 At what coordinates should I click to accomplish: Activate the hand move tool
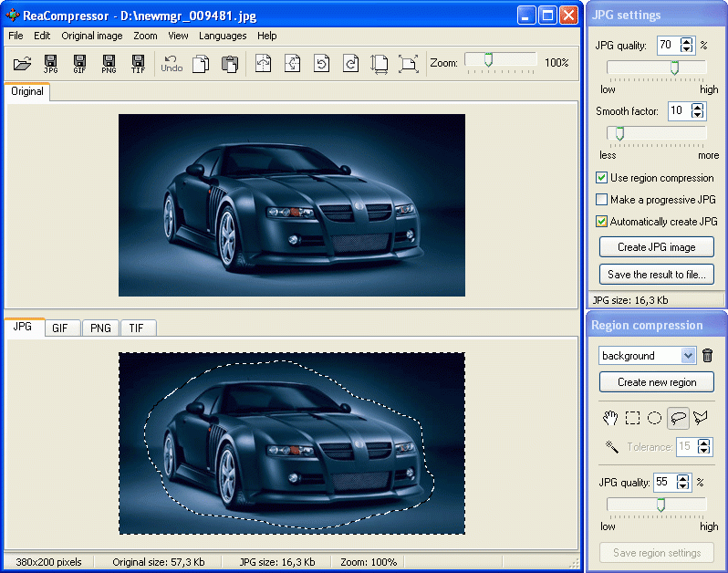coord(610,418)
